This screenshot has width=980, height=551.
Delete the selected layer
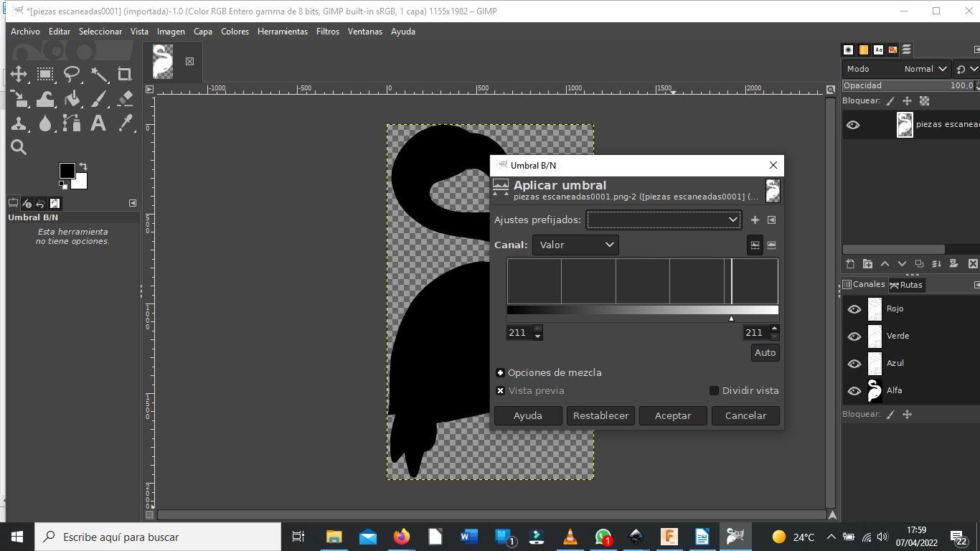click(x=973, y=264)
